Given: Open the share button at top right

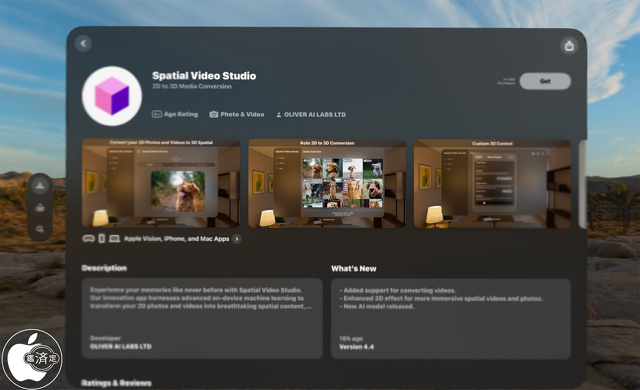Looking at the screenshot, I should (x=569, y=46).
